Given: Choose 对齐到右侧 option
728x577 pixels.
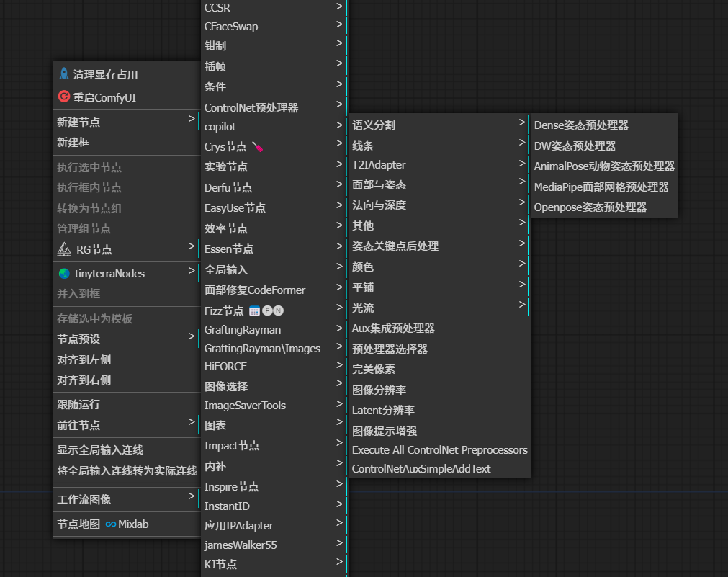Looking at the screenshot, I should [127, 380].
